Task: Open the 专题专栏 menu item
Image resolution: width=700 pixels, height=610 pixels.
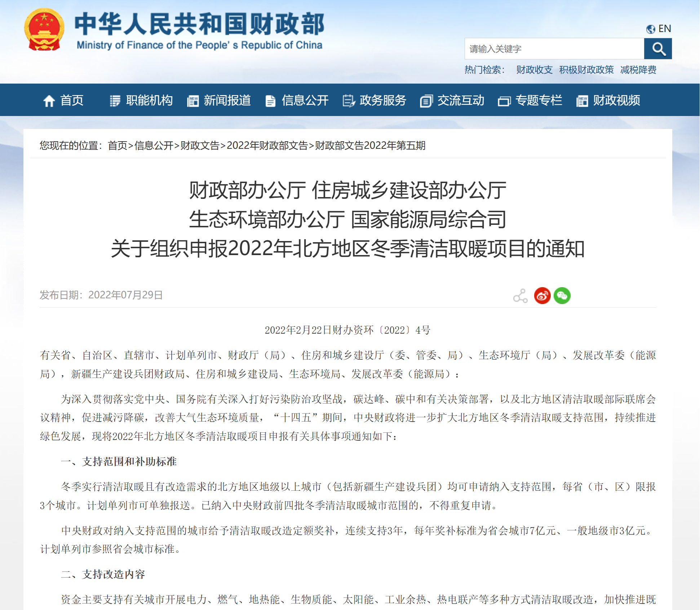Action: tap(539, 100)
